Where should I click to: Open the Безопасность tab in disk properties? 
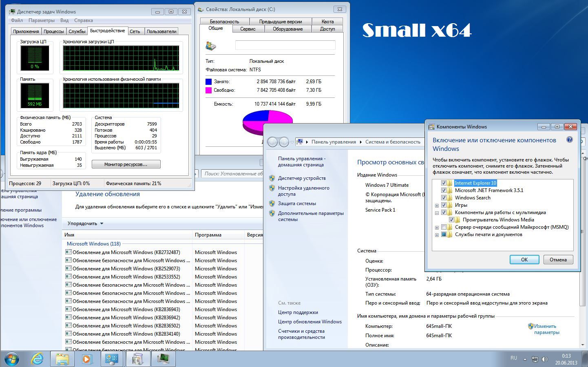224,22
